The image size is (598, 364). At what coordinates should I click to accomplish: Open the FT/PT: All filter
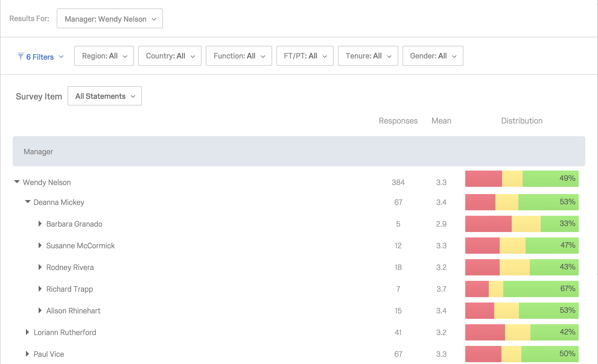pyautogui.click(x=305, y=56)
